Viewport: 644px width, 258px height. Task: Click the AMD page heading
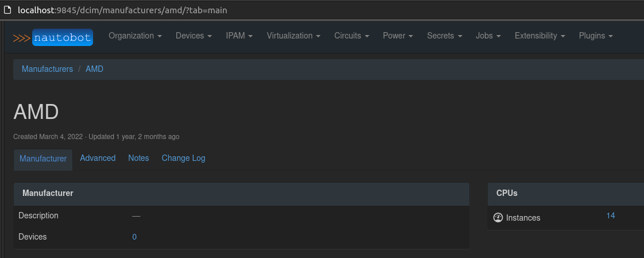[x=36, y=111]
